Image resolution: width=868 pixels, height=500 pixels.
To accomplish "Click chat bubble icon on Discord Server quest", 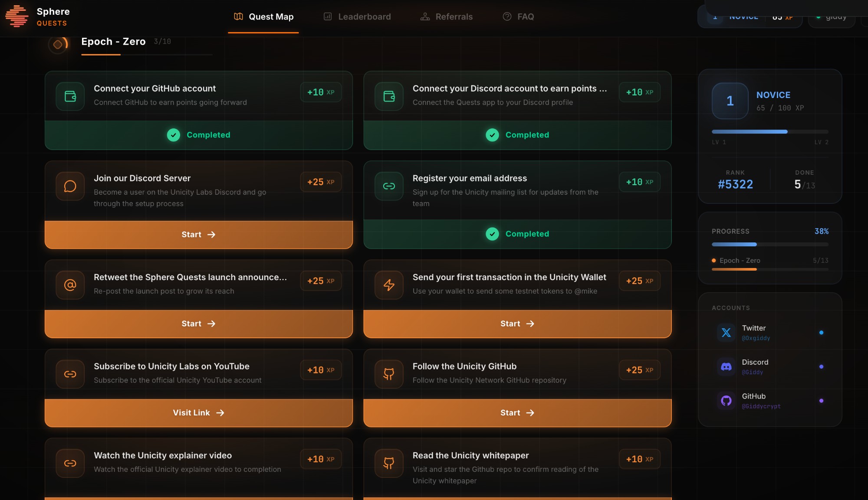I will click(70, 186).
